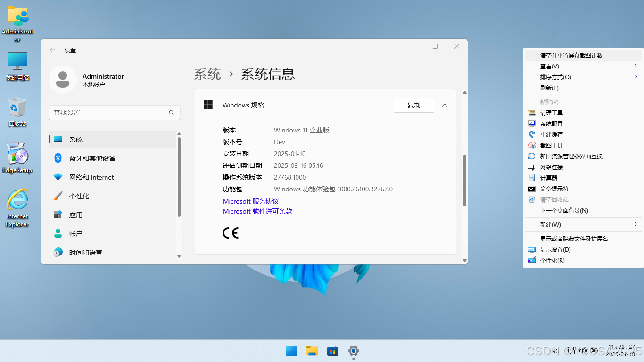Choose 计算器 in the context menu
Image resolution: width=644 pixels, height=362 pixels.
click(583, 178)
